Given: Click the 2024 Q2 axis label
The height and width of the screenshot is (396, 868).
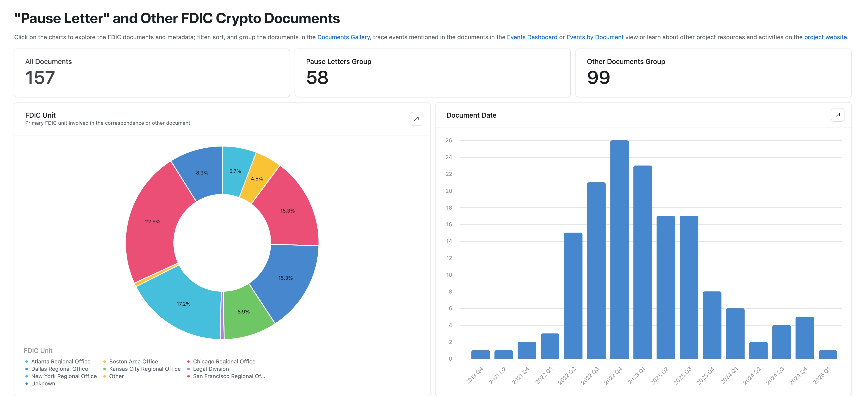Looking at the screenshot, I should (x=752, y=375).
